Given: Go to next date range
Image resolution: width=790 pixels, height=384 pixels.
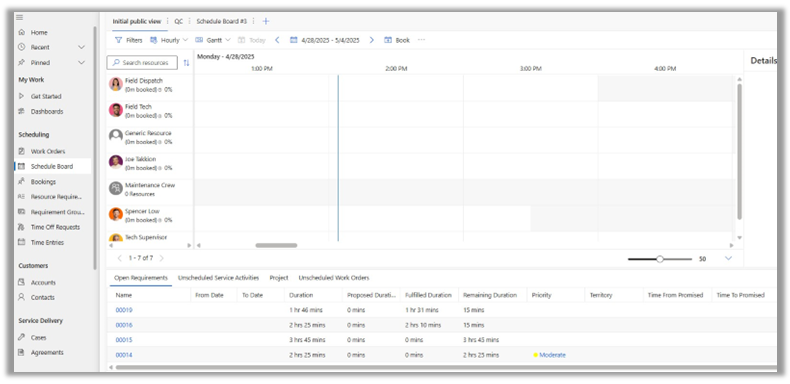Looking at the screenshot, I should [x=372, y=40].
